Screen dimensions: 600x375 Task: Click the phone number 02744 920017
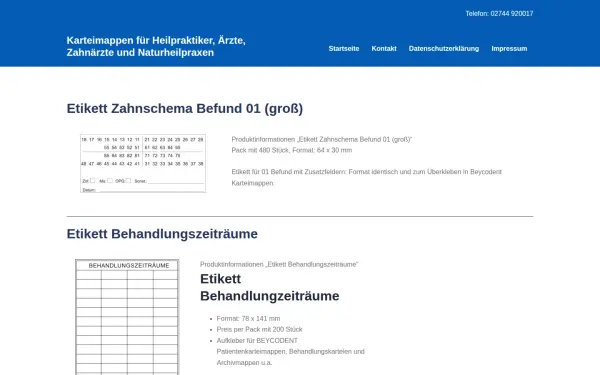pos(512,13)
